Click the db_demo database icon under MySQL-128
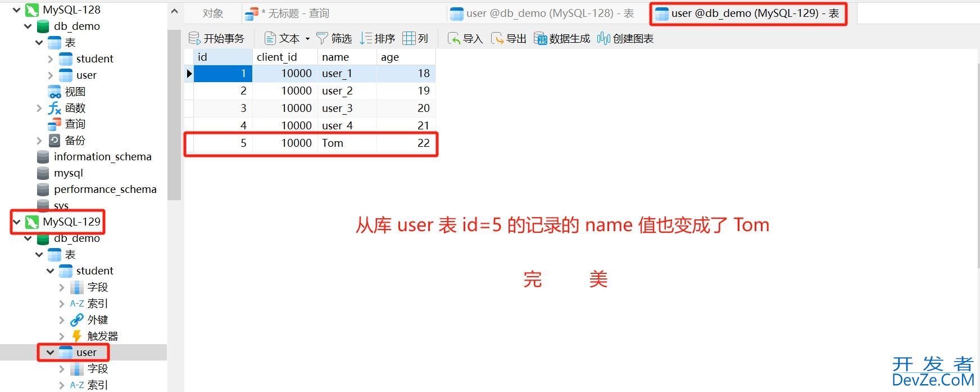Viewport: 980px width, 392px height. point(43,26)
